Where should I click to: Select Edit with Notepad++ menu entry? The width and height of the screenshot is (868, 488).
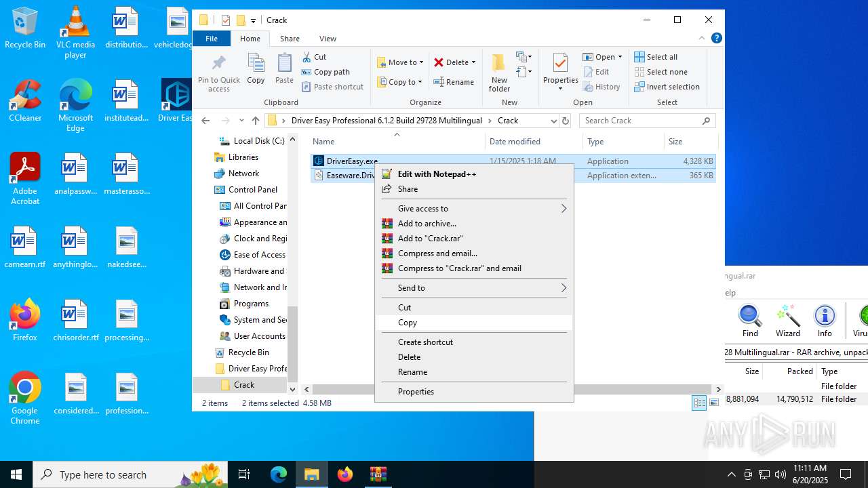pos(474,174)
